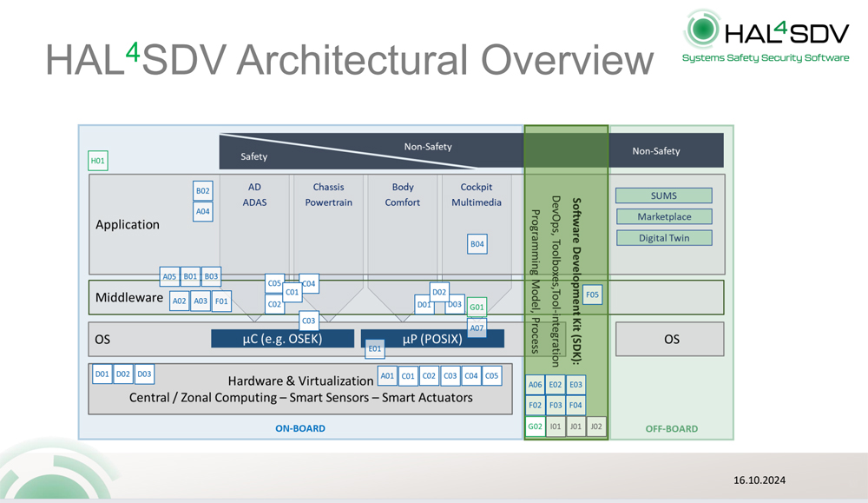
Task: Click the C04 tag in the Hardware box
Action: 471,375
